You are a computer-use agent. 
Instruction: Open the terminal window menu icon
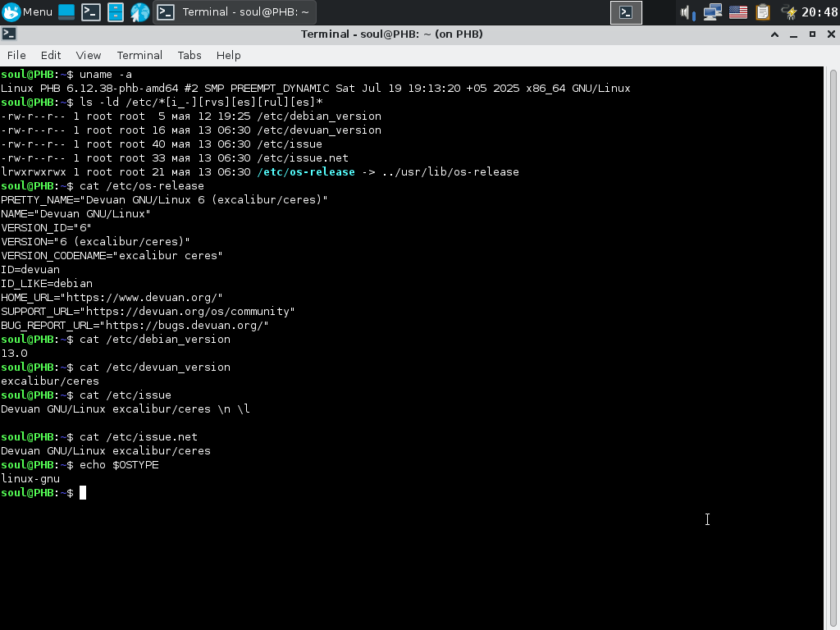point(8,34)
